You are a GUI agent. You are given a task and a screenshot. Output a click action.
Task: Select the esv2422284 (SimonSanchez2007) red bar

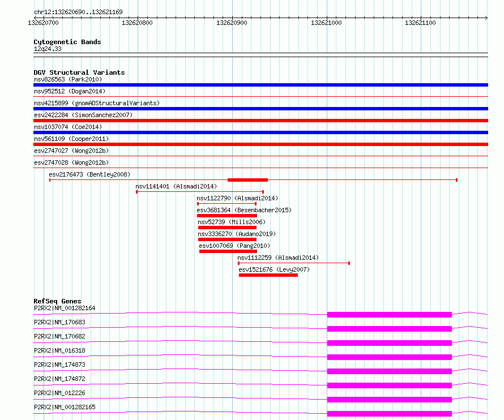[260, 121]
